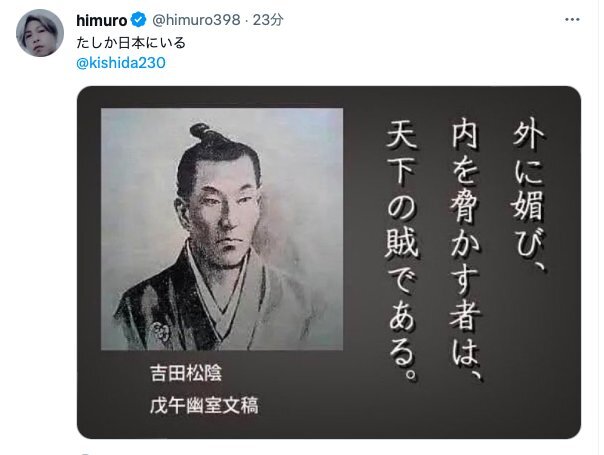Open the portrait drawing in the attached image
Image resolution: width=604 pixels, height=455 pixels.
(x=222, y=229)
